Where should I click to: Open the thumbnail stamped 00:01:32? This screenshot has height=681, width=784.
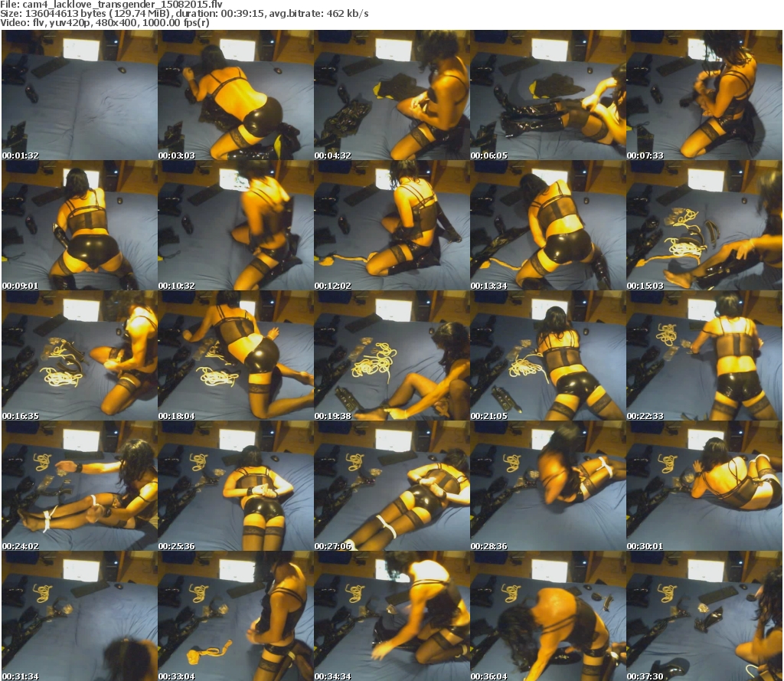[x=80, y=95]
